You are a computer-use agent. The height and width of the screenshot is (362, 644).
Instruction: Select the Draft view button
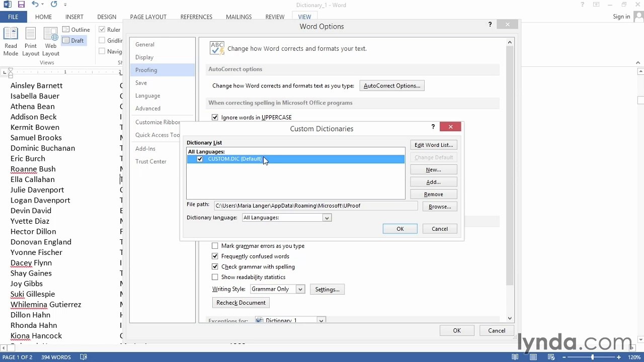73,41
